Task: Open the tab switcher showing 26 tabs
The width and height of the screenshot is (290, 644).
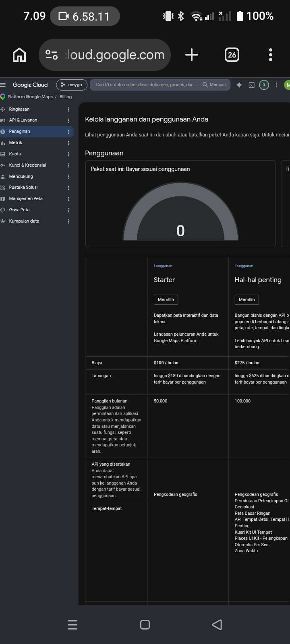Action: pos(232,55)
